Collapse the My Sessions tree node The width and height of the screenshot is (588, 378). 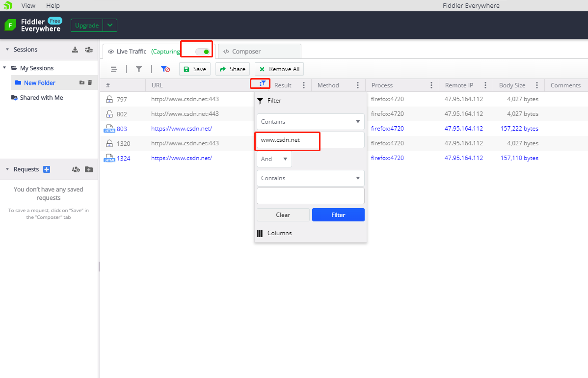click(x=4, y=68)
